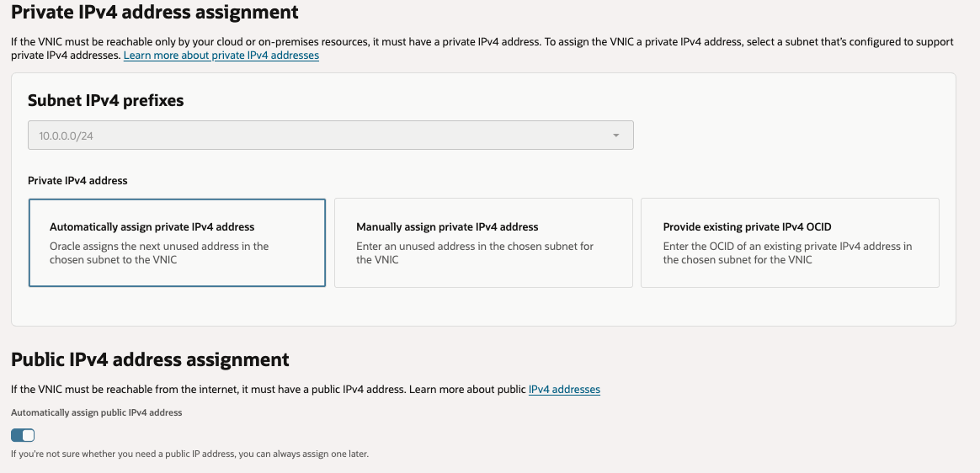Pick Provide existing private IPv4 OCID card

pyautogui.click(x=790, y=242)
